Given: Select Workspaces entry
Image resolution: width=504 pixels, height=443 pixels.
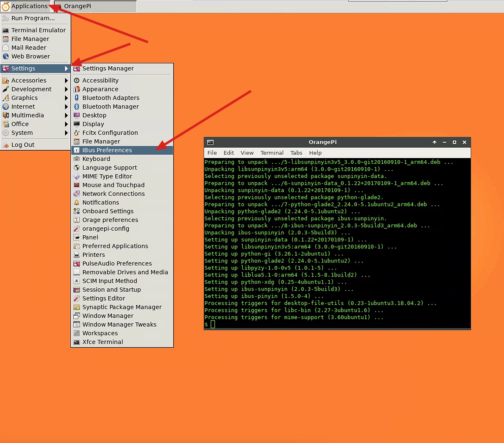Looking at the screenshot, I should pyautogui.click(x=122, y=333).
